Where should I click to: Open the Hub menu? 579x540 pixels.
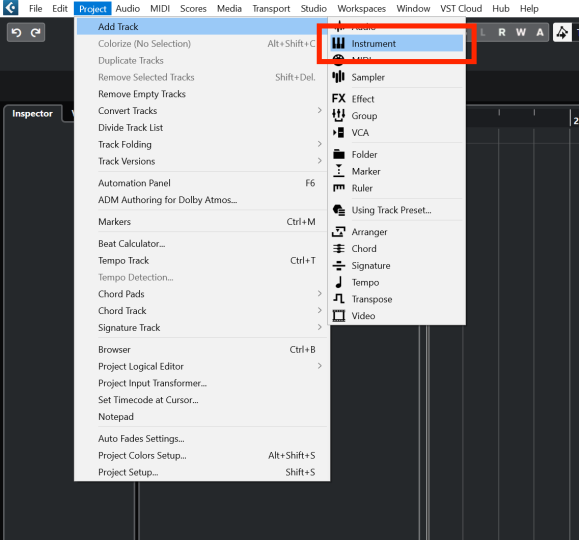point(501,8)
